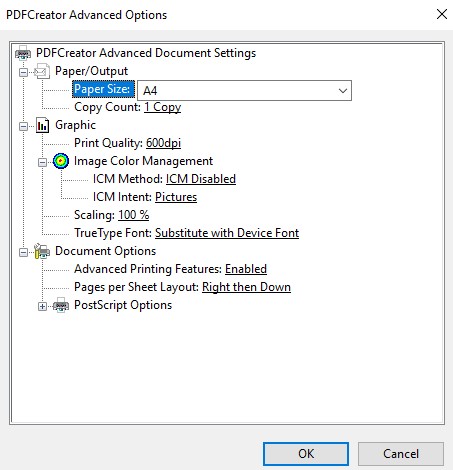Click the printer icon beside PDFCreator Advanced Document Settings
This screenshot has width=453, height=470.
tap(23, 53)
